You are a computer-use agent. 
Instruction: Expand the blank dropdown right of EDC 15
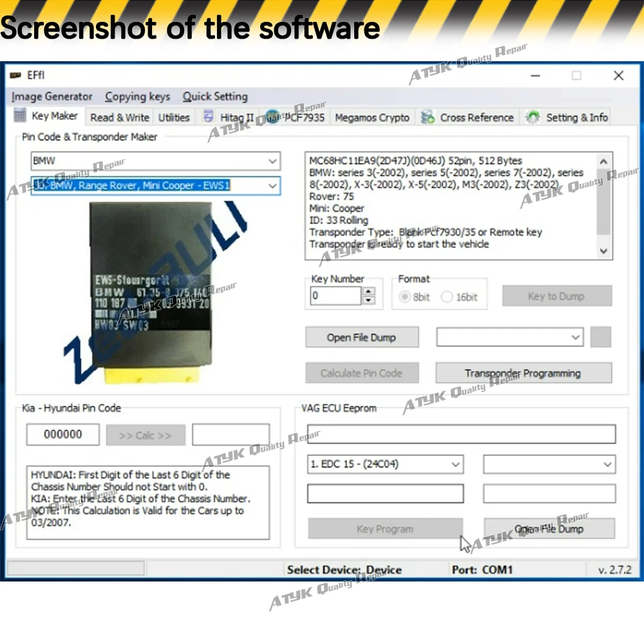click(x=607, y=464)
